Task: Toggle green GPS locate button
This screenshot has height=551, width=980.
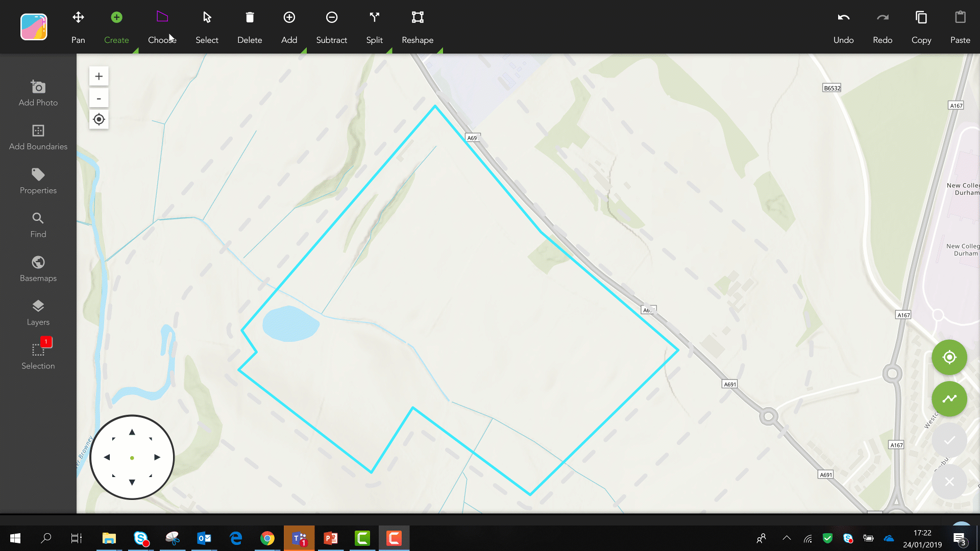Action: point(949,357)
